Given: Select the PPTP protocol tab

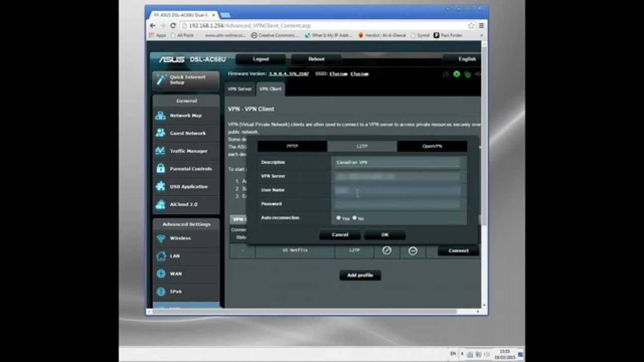Looking at the screenshot, I should tap(292, 146).
